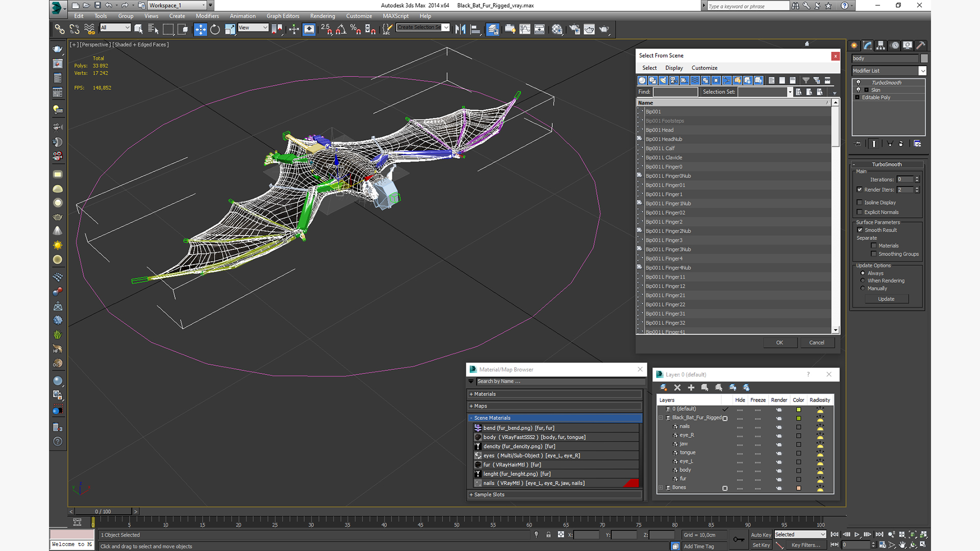This screenshot has width=980, height=551.
Task: Open the Render Setup teapot icon
Action: coord(574,29)
